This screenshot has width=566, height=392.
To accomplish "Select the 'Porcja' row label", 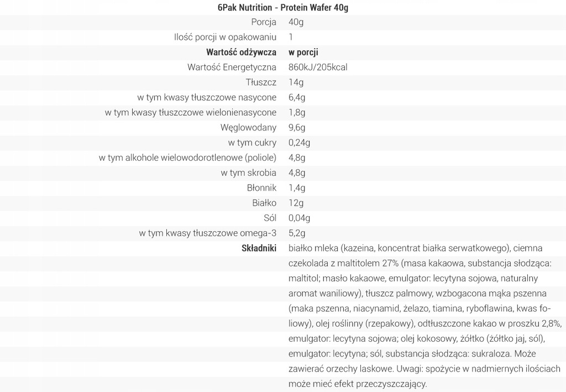I will (264, 23).
